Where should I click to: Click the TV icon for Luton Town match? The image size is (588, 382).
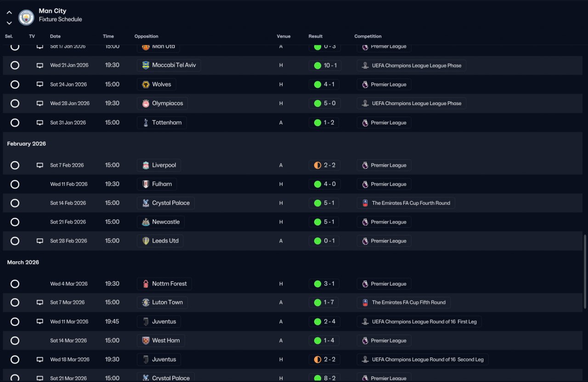tap(40, 303)
